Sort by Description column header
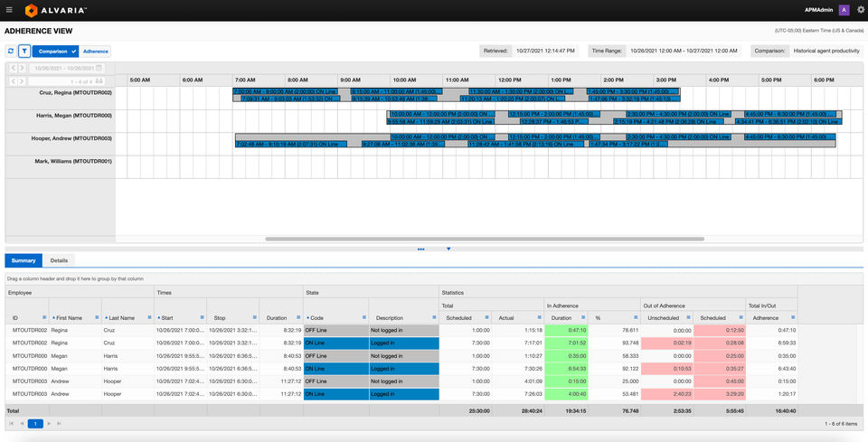The image size is (868, 442). click(x=390, y=318)
